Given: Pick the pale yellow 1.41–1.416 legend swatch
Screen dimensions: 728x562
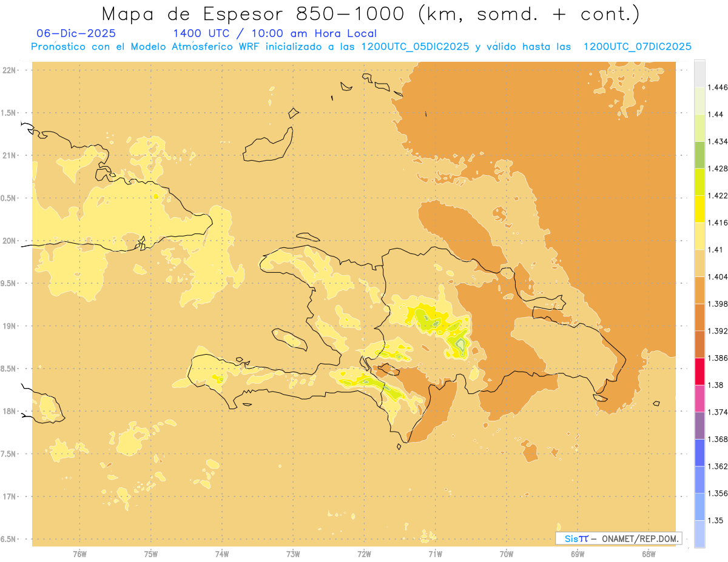Looking at the screenshot, I should (x=699, y=236).
